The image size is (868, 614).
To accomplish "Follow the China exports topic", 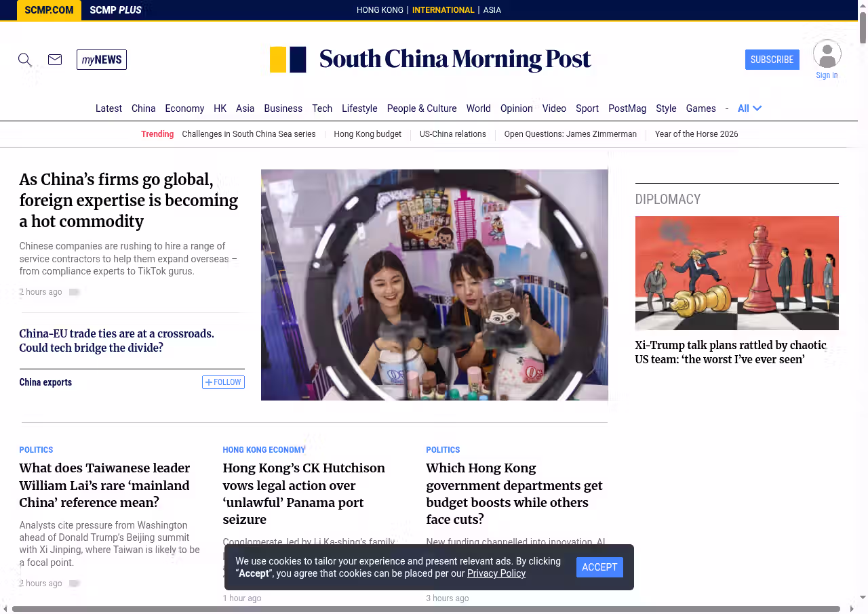I will [223, 382].
